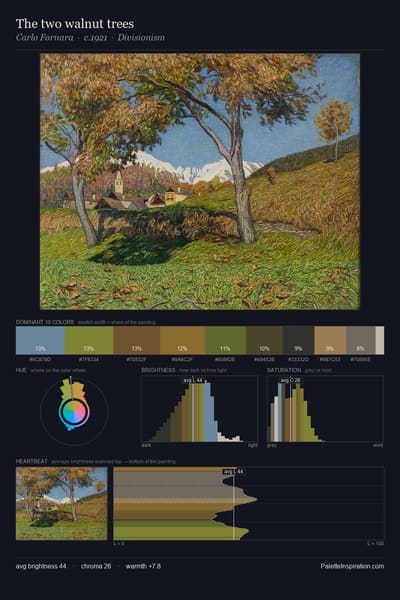Click the saturation histogram avg C 26 marker
Screen dimensions: 400x600
pos(291,380)
